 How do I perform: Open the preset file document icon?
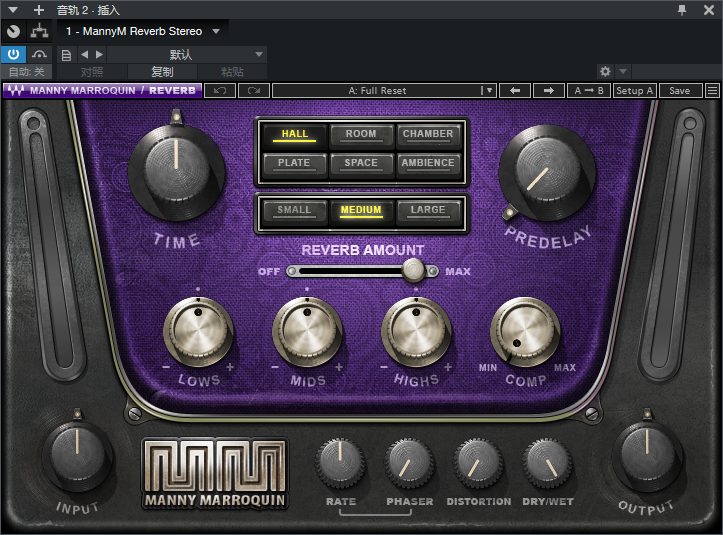[66, 55]
